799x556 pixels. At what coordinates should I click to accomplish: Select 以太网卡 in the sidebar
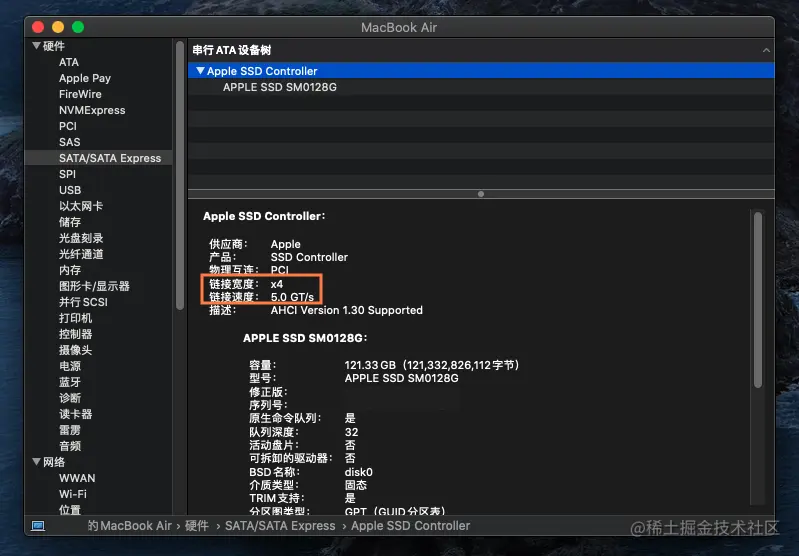(x=81, y=206)
